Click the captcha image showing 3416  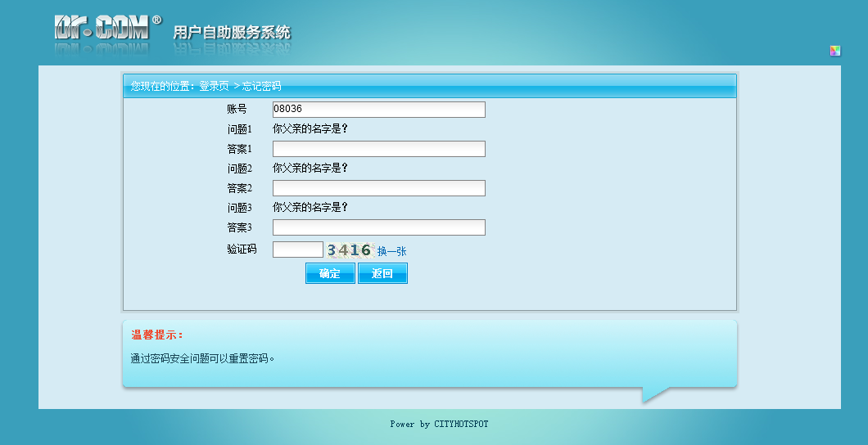349,250
